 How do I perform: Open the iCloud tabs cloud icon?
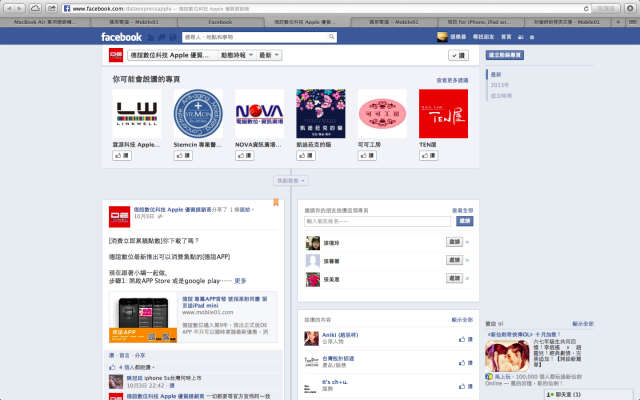click(36, 8)
